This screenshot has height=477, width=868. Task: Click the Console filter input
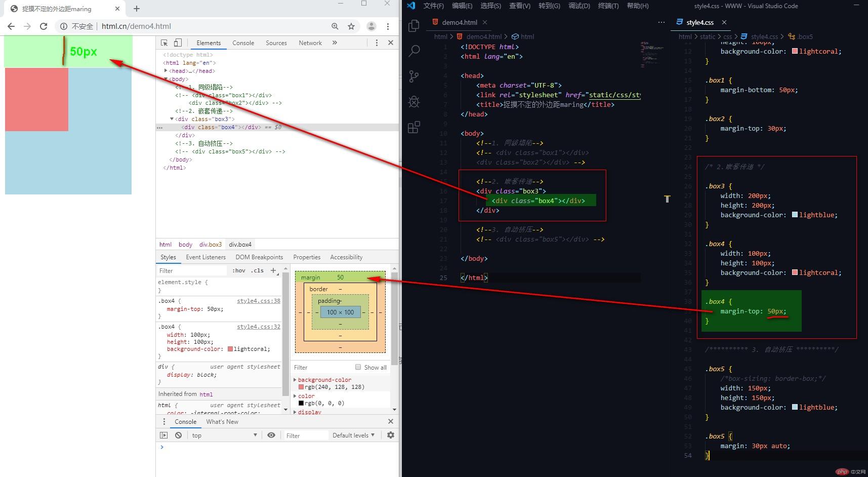click(x=306, y=435)
